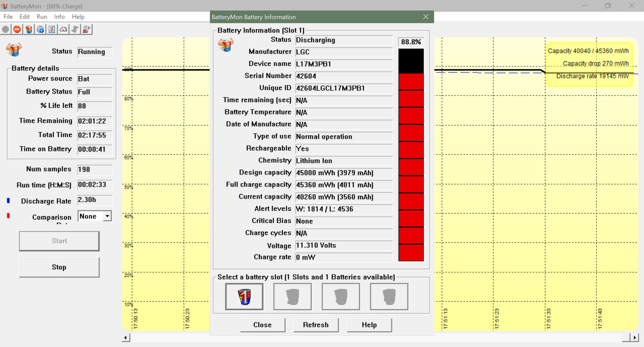The height and width of the screenshot is (347, 644).
Task: Select battery slot 1 icon
Action: 244,297
